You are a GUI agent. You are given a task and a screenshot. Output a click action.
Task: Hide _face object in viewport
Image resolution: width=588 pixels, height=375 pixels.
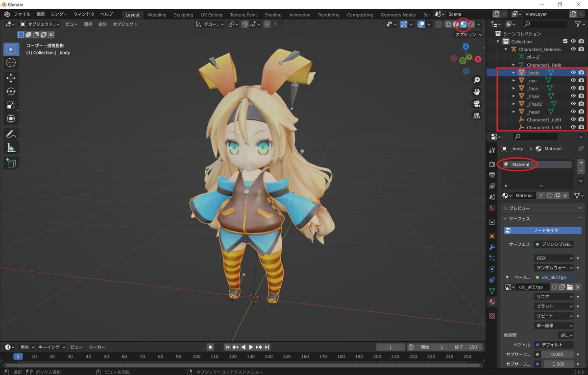tap(573, 88)
